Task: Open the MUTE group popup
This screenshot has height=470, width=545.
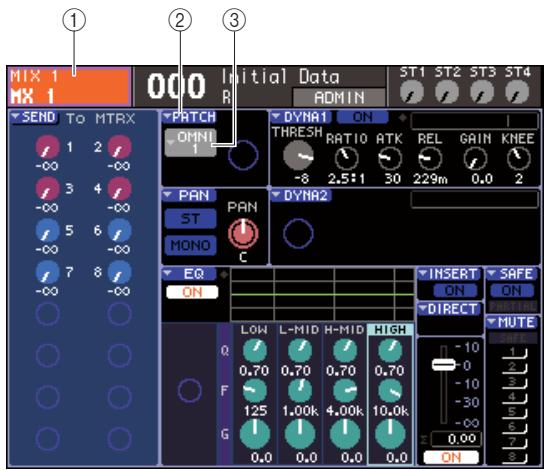Action: point(512,323)
